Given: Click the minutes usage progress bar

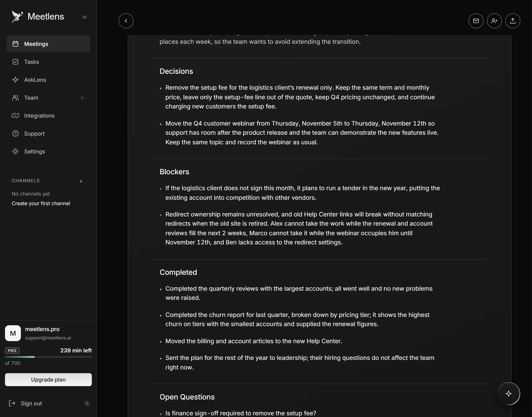Looking at the screenshot, I should 48,357.
